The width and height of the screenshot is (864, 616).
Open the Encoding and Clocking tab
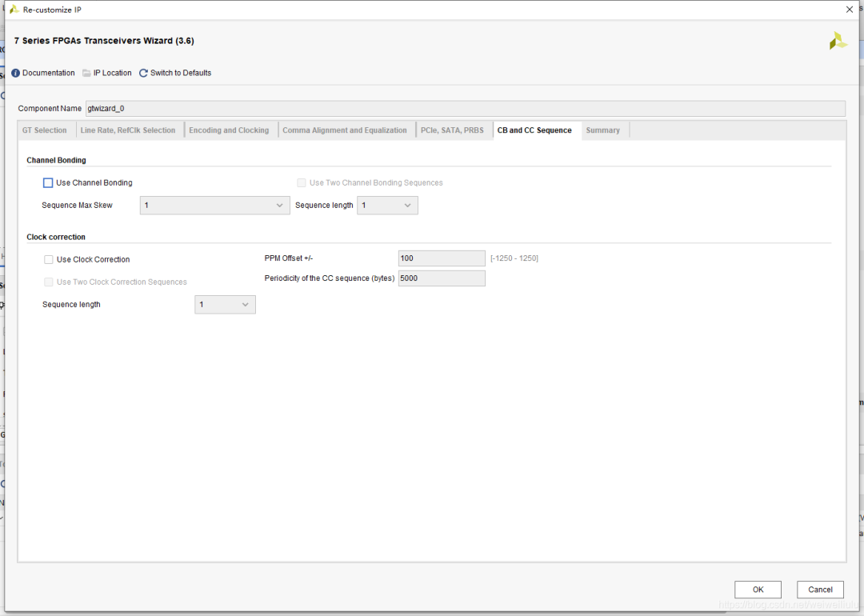pyautogui.click(x=230, y=130)
